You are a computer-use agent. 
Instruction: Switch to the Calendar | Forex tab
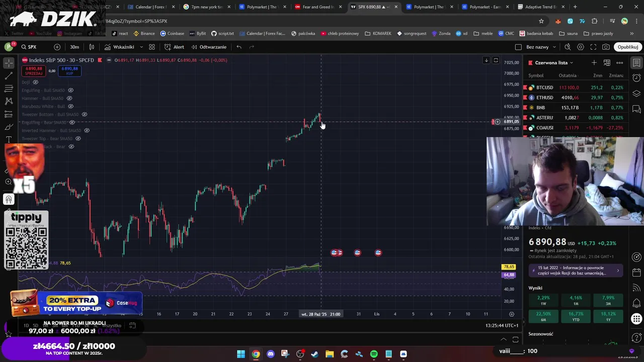click(x=150, y=7)
